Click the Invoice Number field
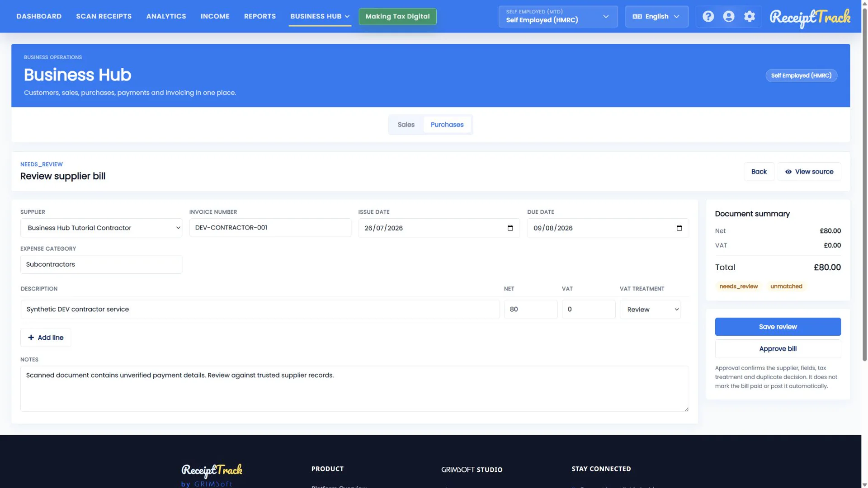The height and width of the screenshot is (488, 868). (270, 228)
